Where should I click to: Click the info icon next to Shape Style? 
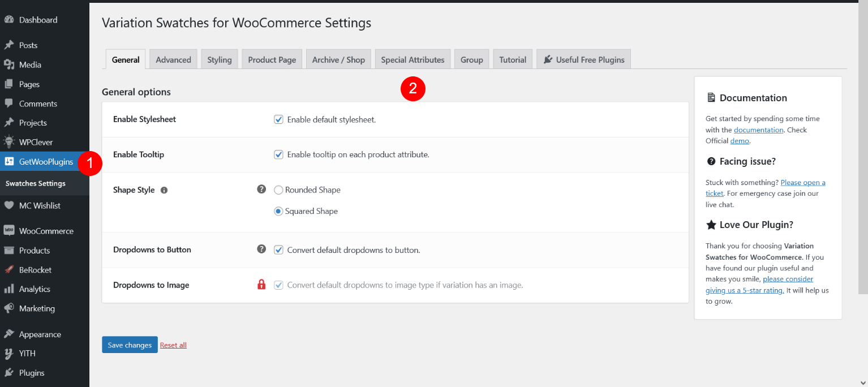click(164, 190)
